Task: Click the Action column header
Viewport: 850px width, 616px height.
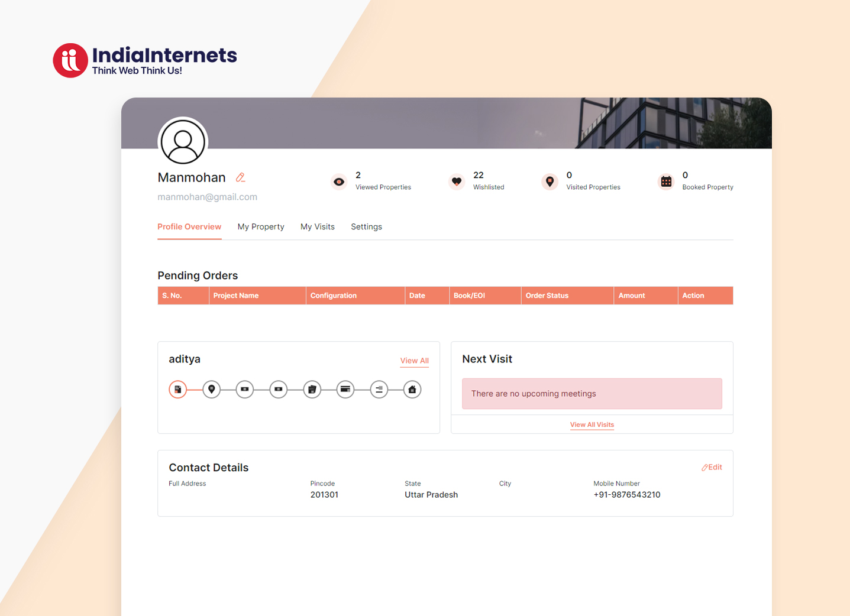Action: [706, 296]
